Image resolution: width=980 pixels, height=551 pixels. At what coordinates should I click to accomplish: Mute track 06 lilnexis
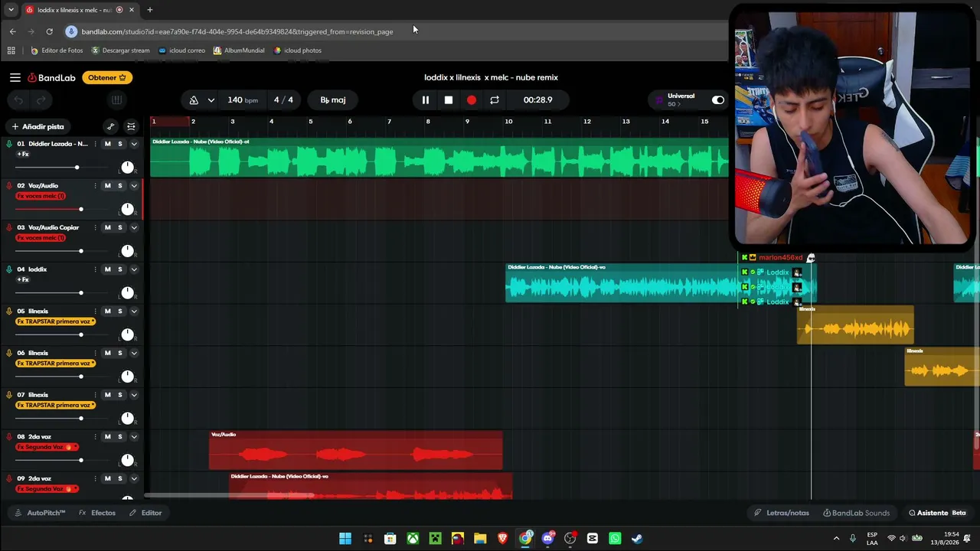click(107, 353)
